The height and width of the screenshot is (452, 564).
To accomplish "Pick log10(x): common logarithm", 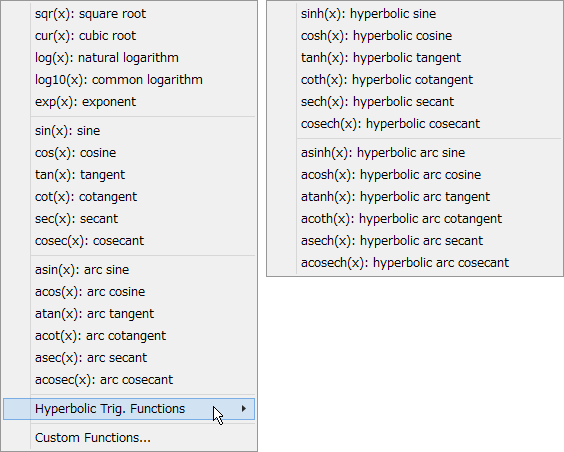I will [x=129, y=80].
